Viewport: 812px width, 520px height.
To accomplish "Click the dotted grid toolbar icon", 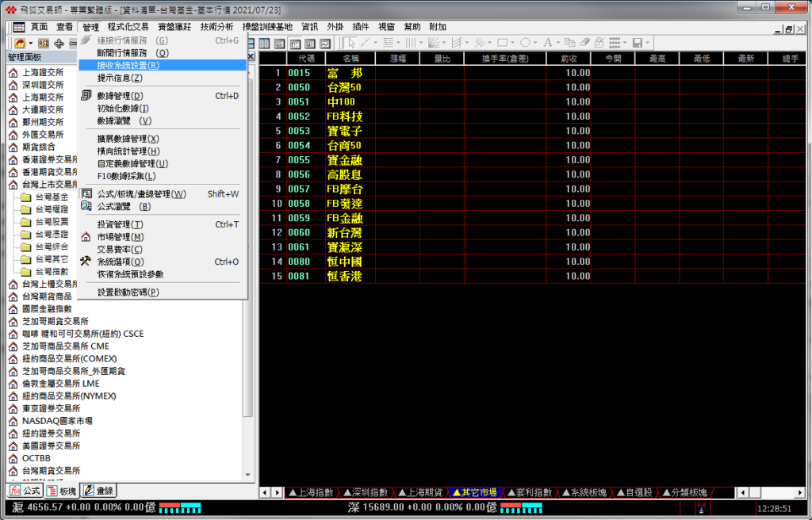I will tap(615, 43).
